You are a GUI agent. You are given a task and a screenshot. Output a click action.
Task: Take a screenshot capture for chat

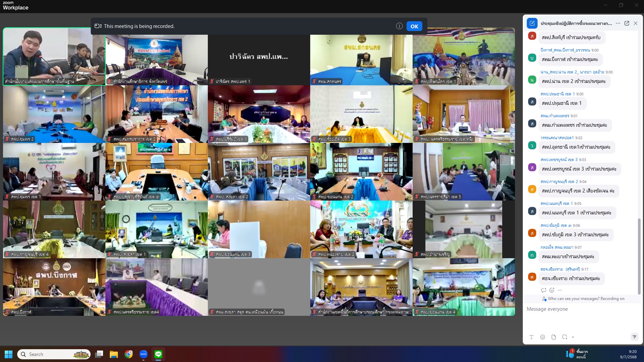(565, 337)
